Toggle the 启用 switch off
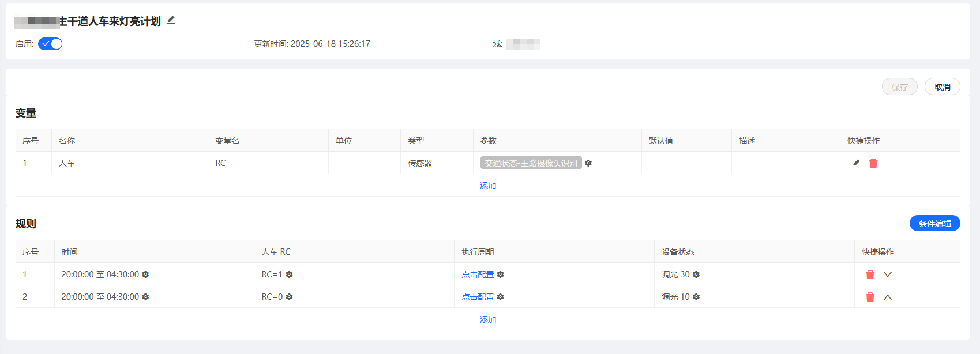The width and height of the screenshot is (980, 354). pos(50,44)
